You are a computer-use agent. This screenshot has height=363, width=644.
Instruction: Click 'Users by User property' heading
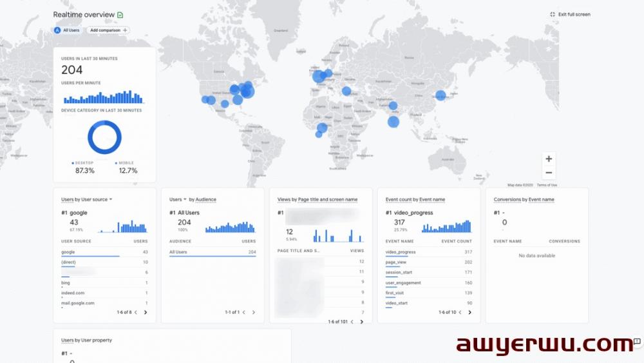[x=86, y=340]
